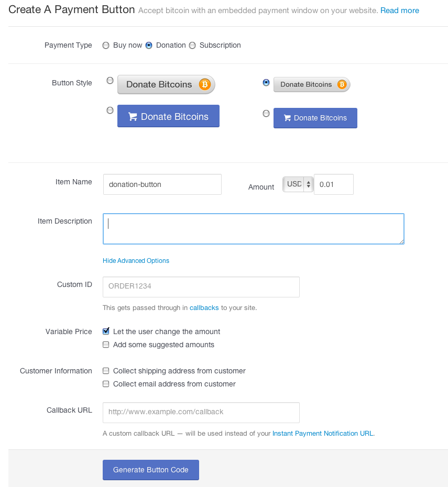Collapse with Hide Advanced Options link
The width and height of the screenshot is (448, 487).
click(136, 261)
